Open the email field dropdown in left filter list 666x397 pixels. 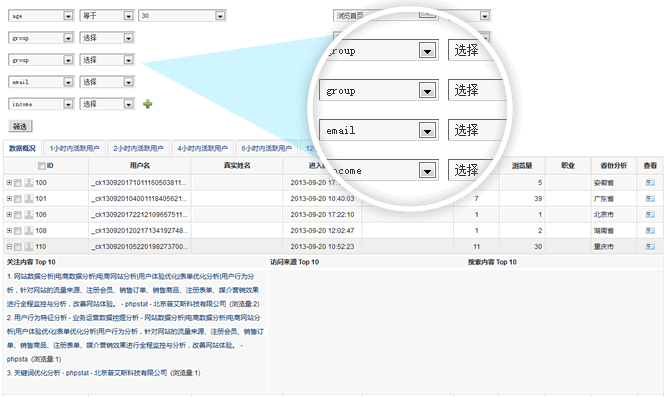[x=41, y=82]
